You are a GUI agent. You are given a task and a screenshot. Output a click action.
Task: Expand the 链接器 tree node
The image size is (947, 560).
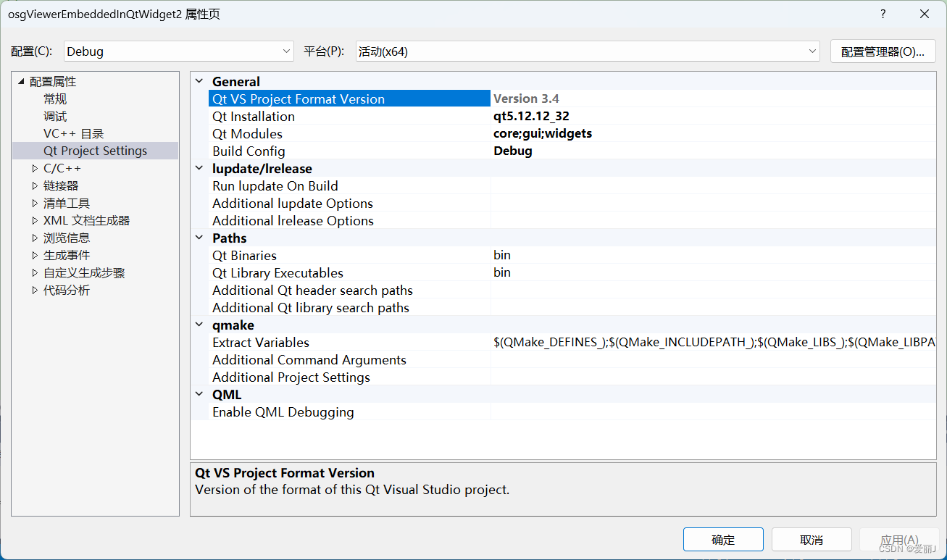coord(34,185)
